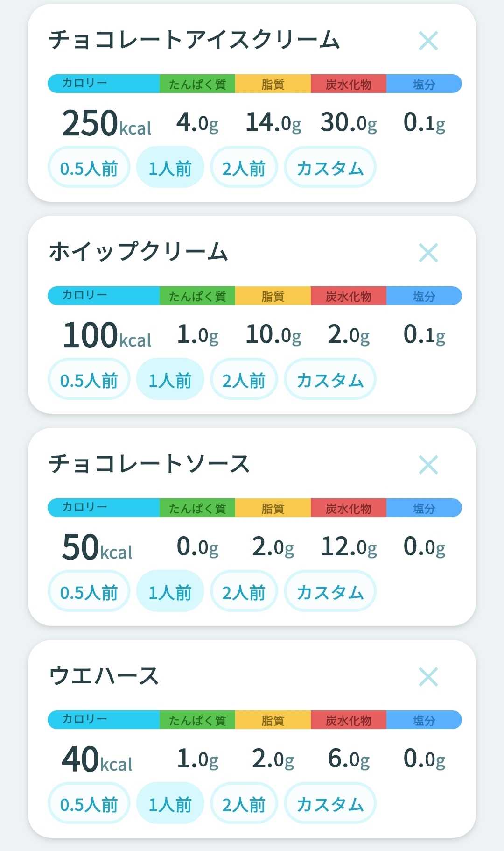Viewport: 504px width, 851px height.
Task: Click カロリー bar segment of チョコレートアイスクリーム
Action: tap(104, 84)
